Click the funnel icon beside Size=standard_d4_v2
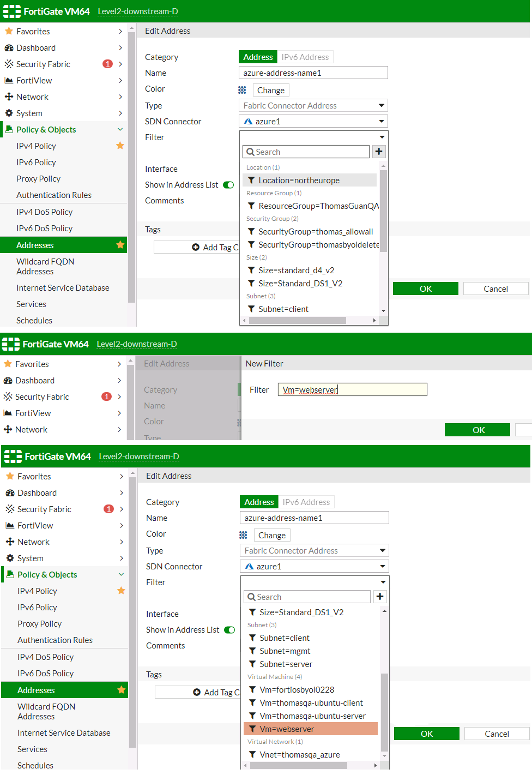The height and width of the screenshot is (775, 532). point(251,270)
